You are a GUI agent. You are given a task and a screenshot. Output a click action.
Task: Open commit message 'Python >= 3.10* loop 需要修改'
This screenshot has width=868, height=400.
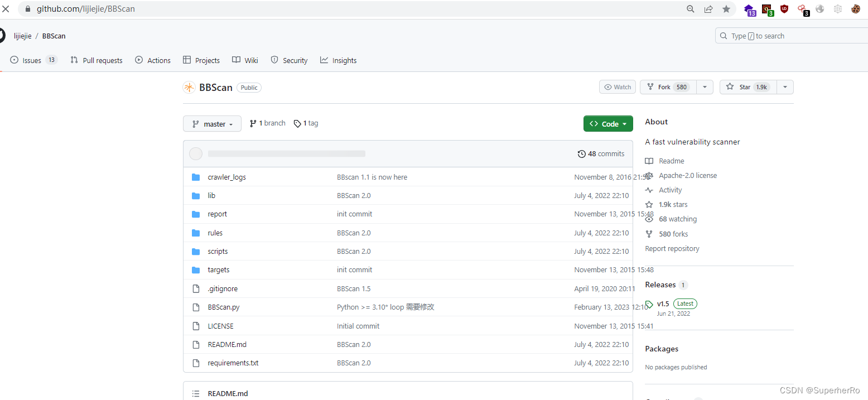tap(385, 307)
